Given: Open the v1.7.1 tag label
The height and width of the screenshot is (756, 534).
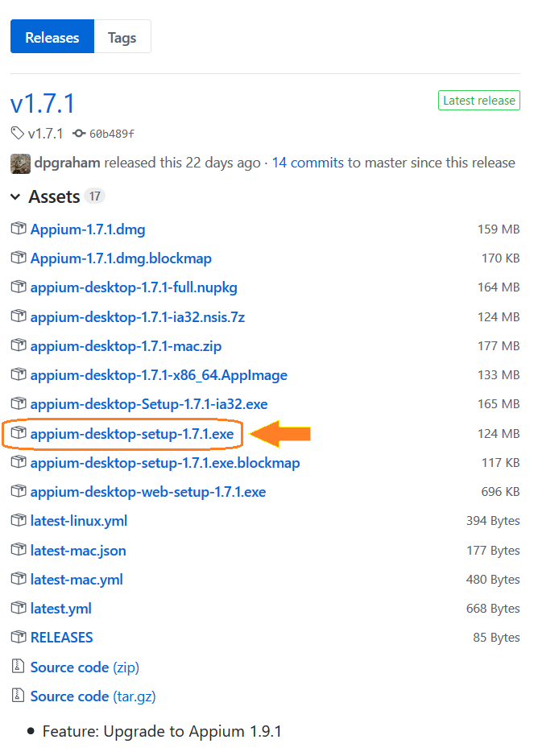Looking at the screenshot, I should pyautogui.click(x=45, y=134).
